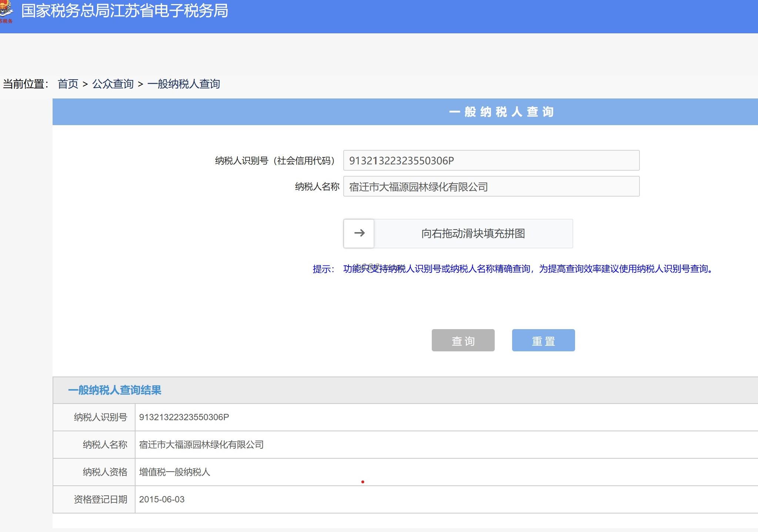Select result cell 宿迁市大福源园林绿化有限公司
Image resolution: width=758 pixels, height=532 pixels.
201,445
